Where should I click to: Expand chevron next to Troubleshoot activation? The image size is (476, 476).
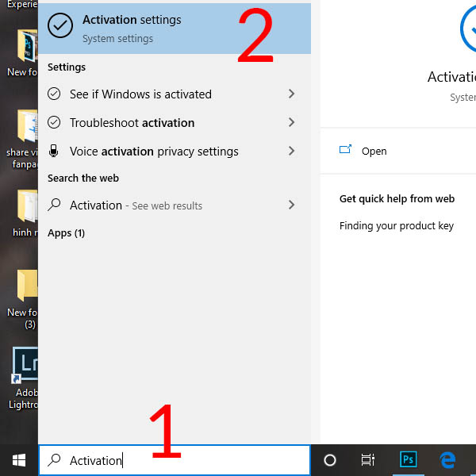(x=291, y=122)
